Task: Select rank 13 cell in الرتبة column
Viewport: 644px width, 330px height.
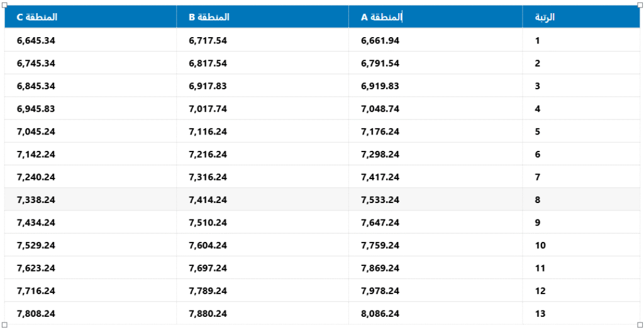Action: tap(540, 314)
